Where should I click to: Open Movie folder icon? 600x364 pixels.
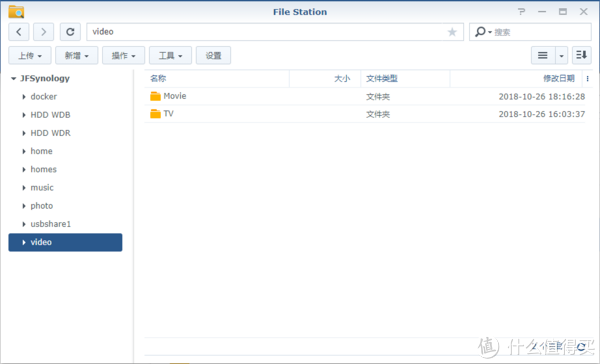point(155,96)
